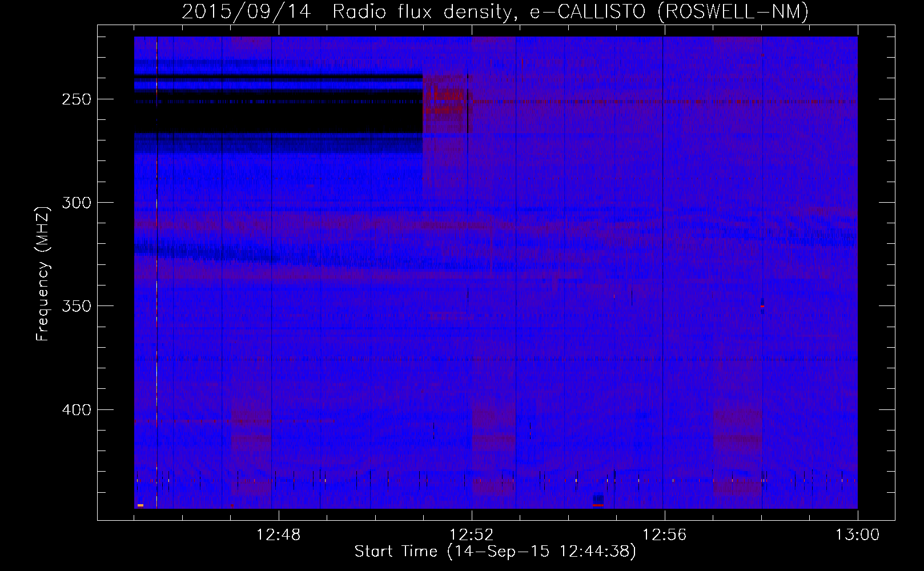Click the Frequency (MHZ) axis title
This screenshot has width=924, height=571.
(x=43, y=274)
